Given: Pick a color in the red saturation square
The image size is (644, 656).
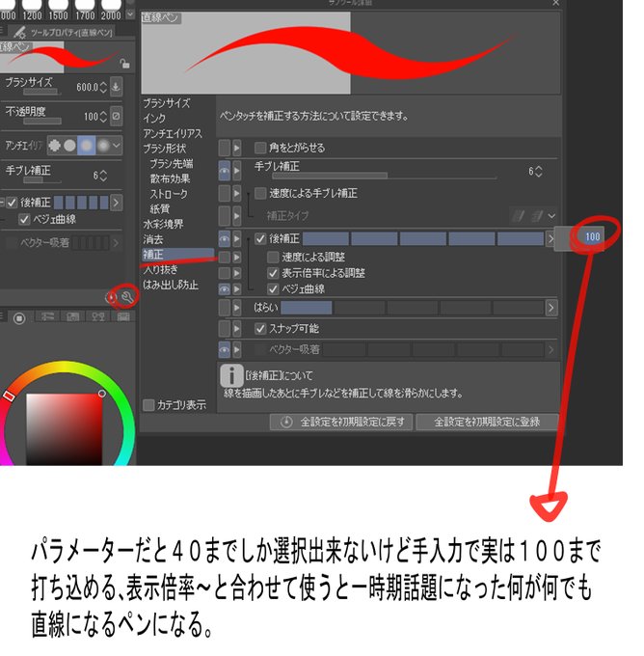Looking at the screenshot, I should (x=65, y=429).
